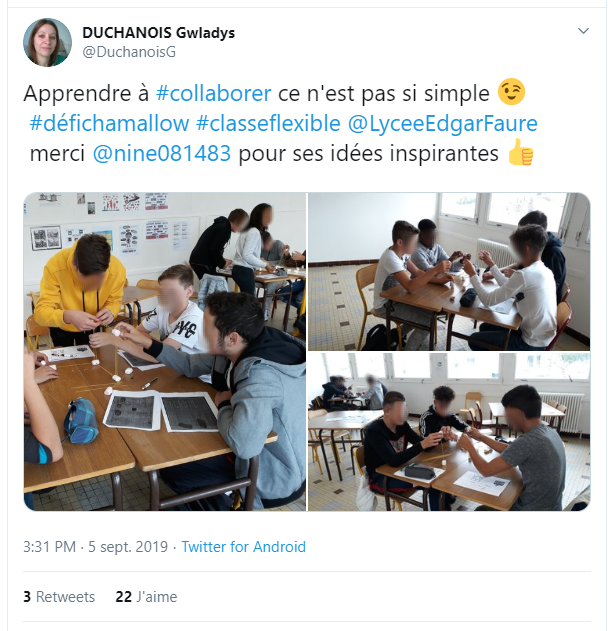Viewport: 614px width, 631px height.
Task: Click the thumbs up emoji
Action: point(521,152)
